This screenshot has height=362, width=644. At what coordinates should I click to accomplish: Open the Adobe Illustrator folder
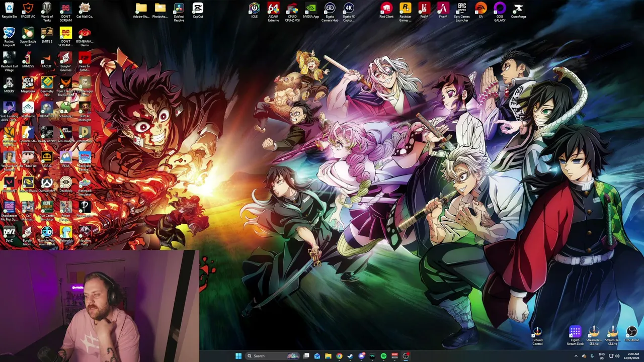click(x=141, y=11)
